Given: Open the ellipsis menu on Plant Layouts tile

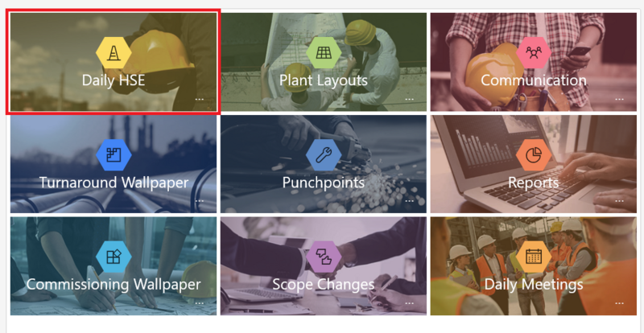Looking at the screenshot, I should 410,99.
